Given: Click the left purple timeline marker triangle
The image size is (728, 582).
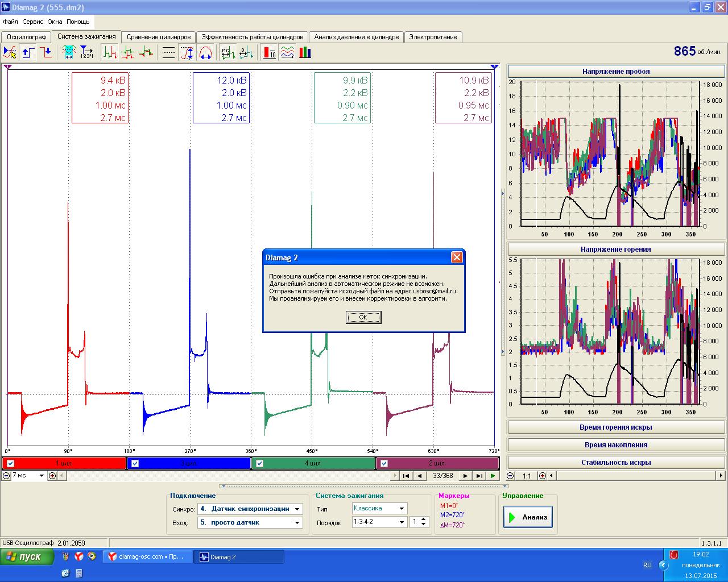Looking at the screenshot, I should click(7, 67).
